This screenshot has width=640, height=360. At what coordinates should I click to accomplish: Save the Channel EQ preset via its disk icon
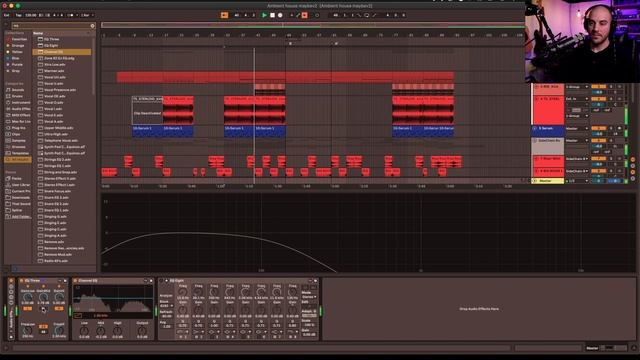[x=151, y=281]
